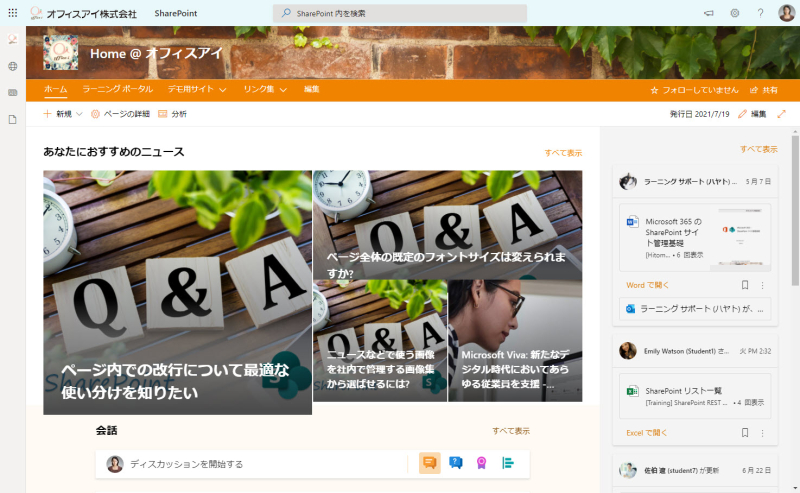This screenshot has height=493, width=800.
Task: Click the My files page icon in left rail
Action: pos(13,119)
